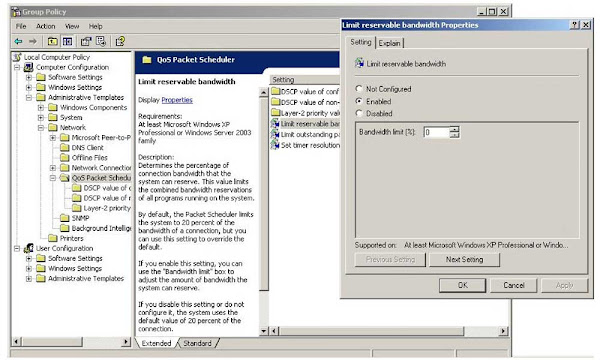Open the File menu

tap(21, 26)
